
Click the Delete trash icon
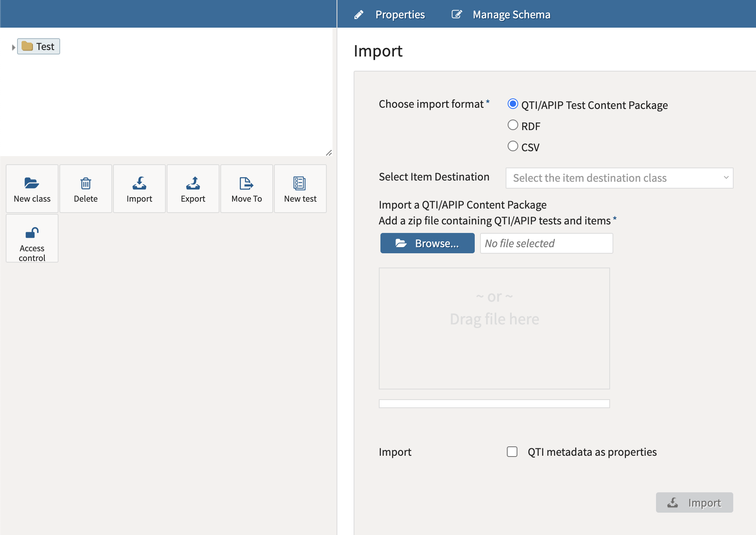(x=85, y=183)
